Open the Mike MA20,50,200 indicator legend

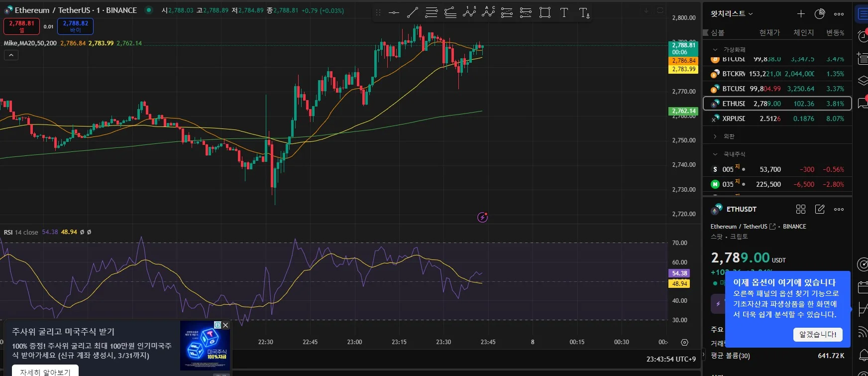pyautogui.click(x=30, y=43)
